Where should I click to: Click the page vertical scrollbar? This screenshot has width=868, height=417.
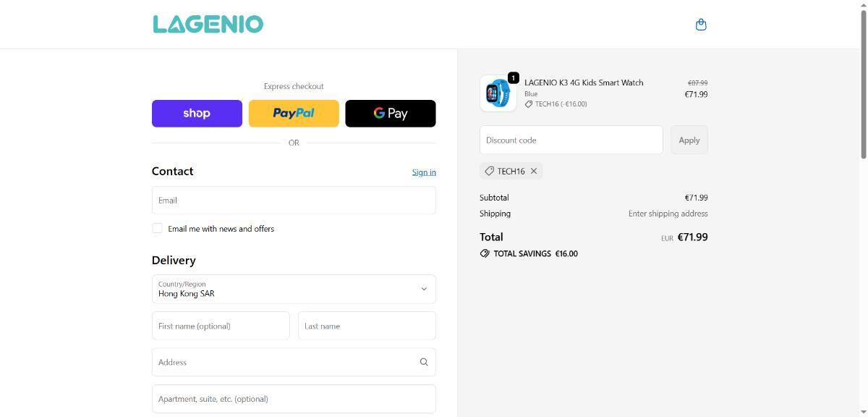(x=863, y=80)
